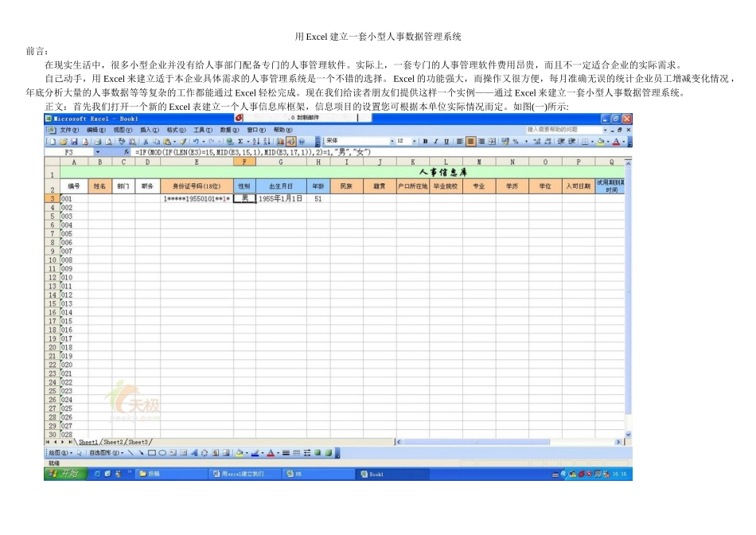756x535 pixels.
Task: Click the Windows 开始 Start button
Action: click(x=65, y=474)
